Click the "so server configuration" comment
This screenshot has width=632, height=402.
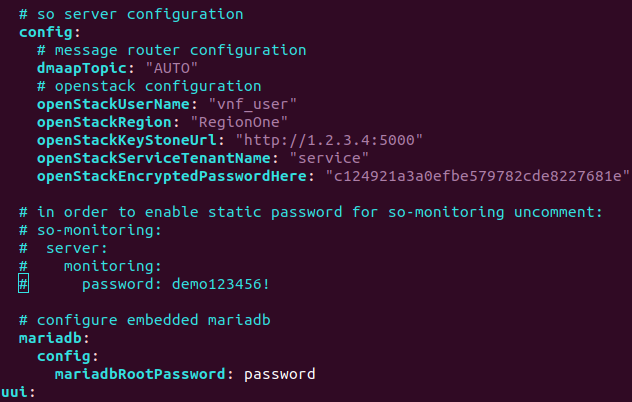[140, 15]
